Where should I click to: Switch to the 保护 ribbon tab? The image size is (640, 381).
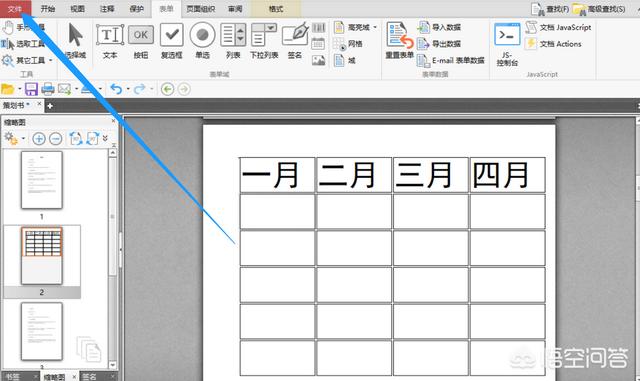point(137,9)
